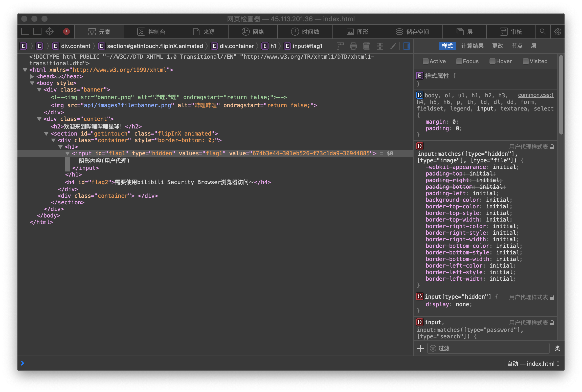Toggle the paint flashing brush icon
The image size is (582, 392).
tap(393, 46)
